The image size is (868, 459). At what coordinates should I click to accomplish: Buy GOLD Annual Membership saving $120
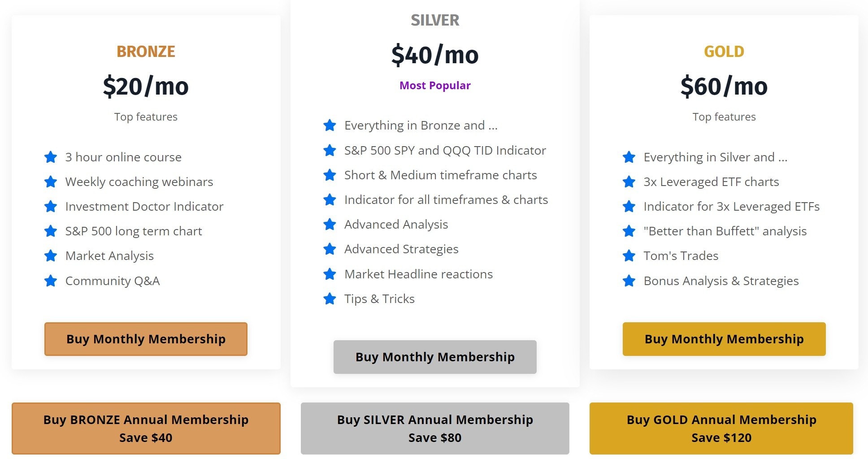tap(721, 429)
